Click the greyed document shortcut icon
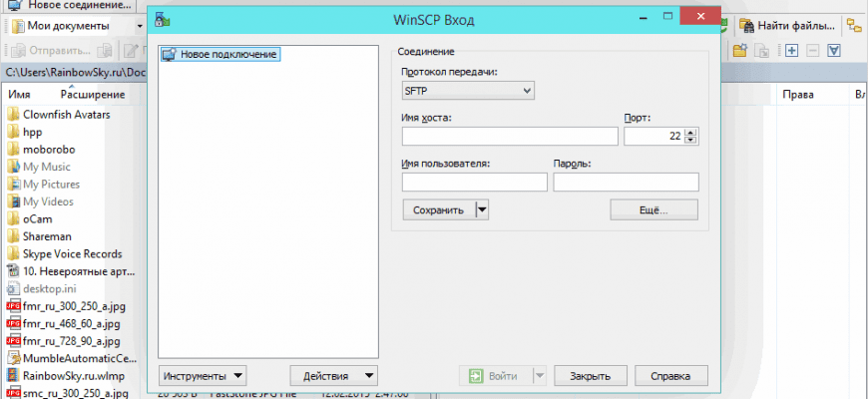Viewport: 868px width, 399px height. tap(763, 50)
